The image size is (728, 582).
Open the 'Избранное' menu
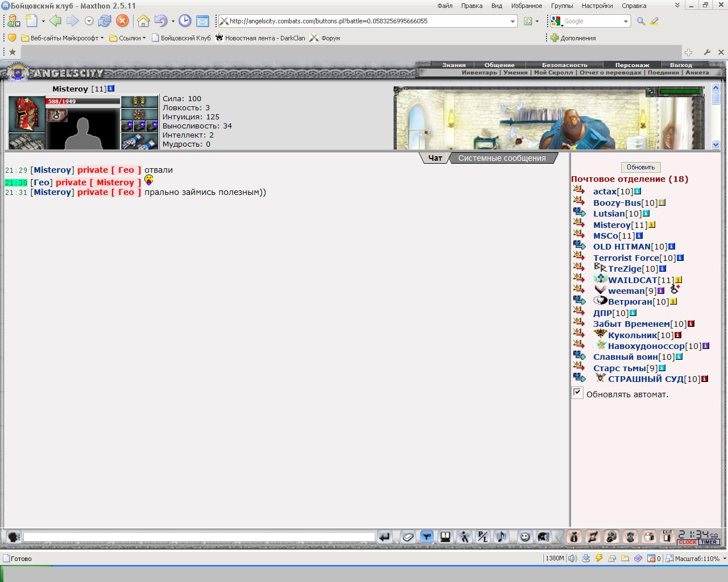tap(527, 6)
